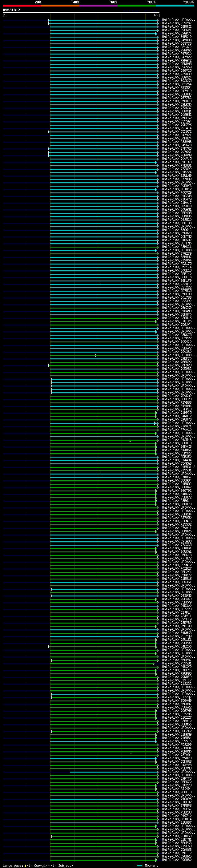The image size is (197, 868).
Task: Open the UniRef100_A4S548 entry
Action: pyautogui.click(x=176, y=440)
